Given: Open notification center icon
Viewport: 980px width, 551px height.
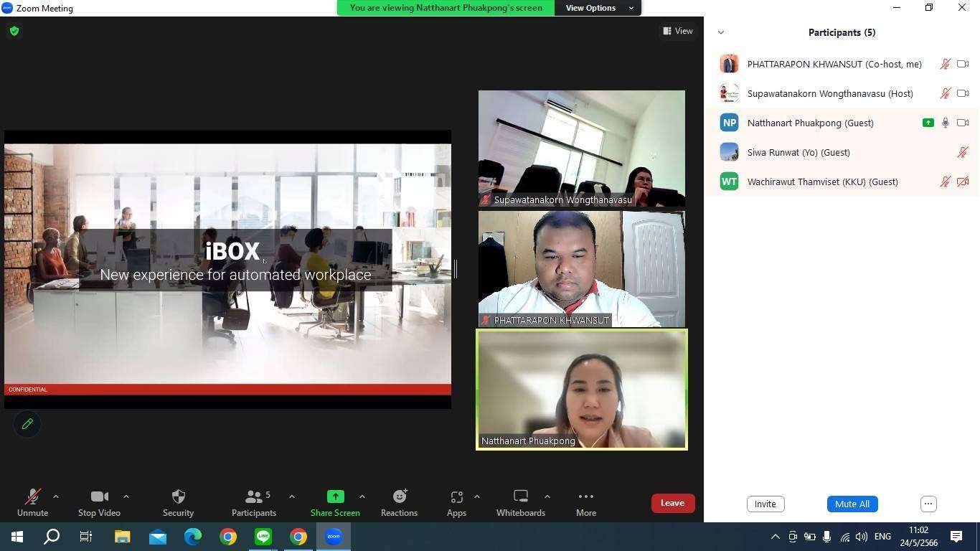Looking at the screenshot, I should click(956, 537).
